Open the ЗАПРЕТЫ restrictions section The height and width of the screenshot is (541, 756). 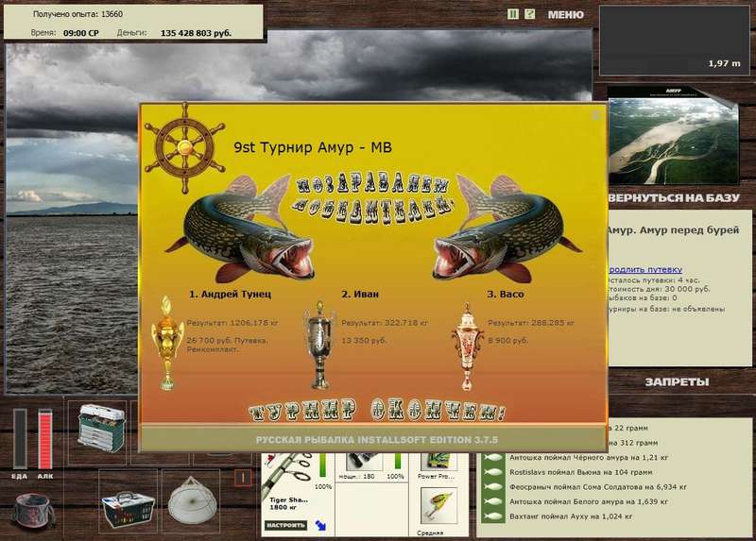677,382
